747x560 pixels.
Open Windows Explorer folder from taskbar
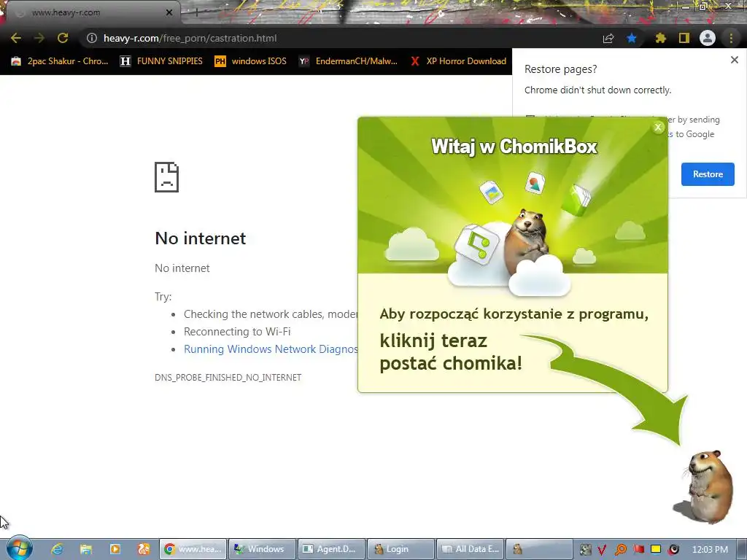(86, 549)
